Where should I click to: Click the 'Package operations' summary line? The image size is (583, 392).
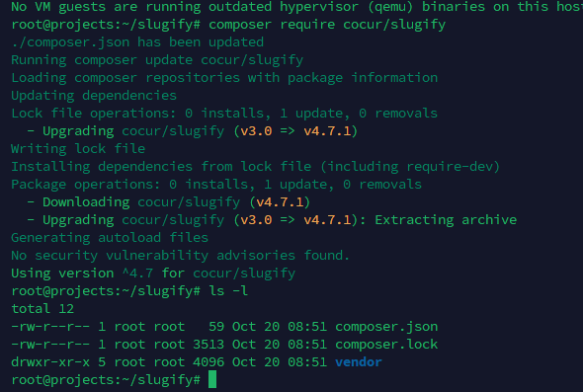[216, 185]
